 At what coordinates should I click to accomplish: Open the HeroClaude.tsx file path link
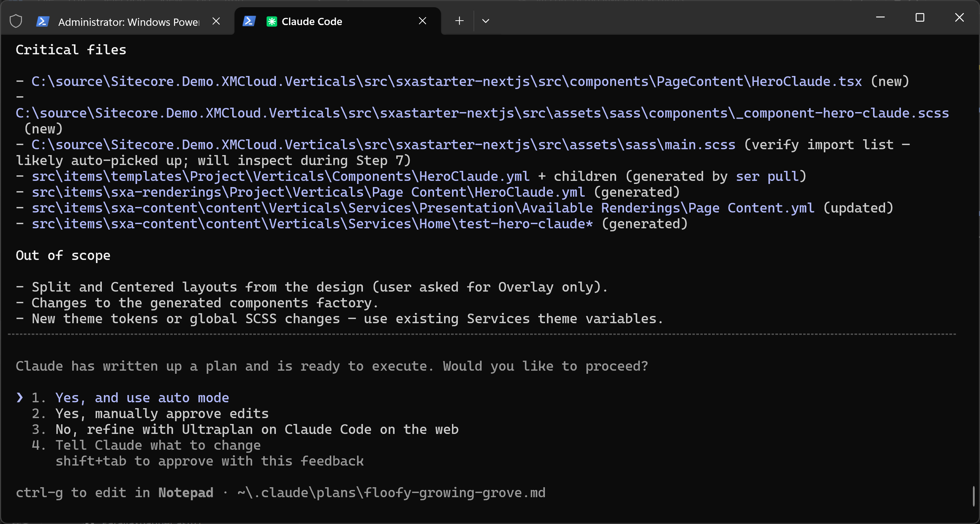446,81
